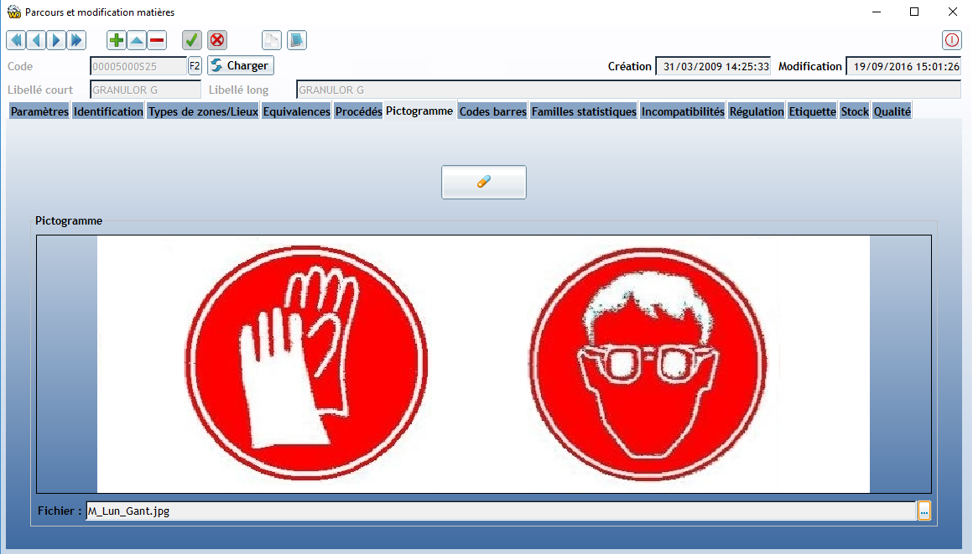Screen dimensions: 972x554
Task: Open the Paramètres tab
Action: tap(40, 112)
